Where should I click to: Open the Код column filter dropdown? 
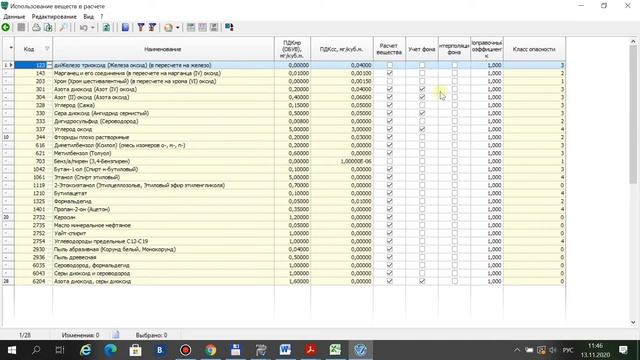pyautogui.click(x=47, y=49)
